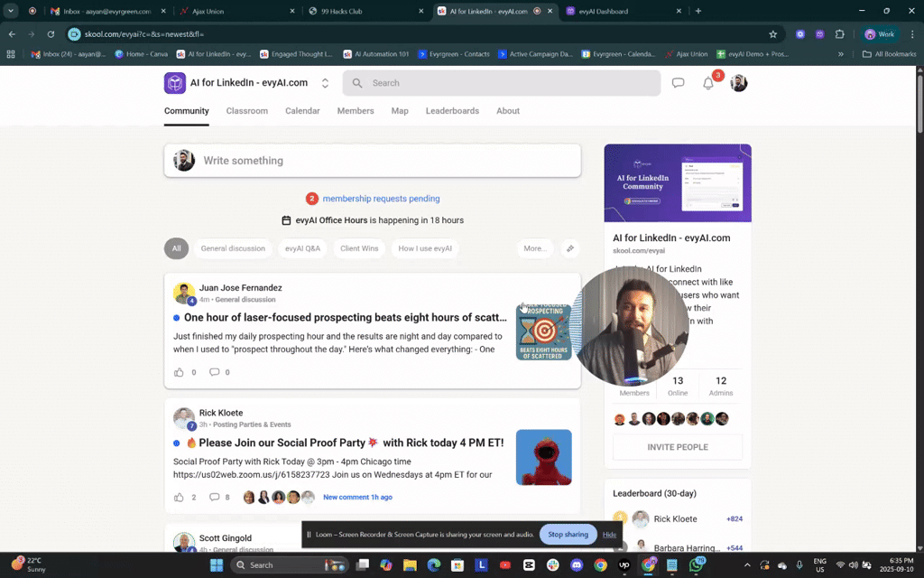This screenshot has height=578, width=924.
Task: Open Slack from taskbar
Action: pyautogui.click(x=553, y=565)
